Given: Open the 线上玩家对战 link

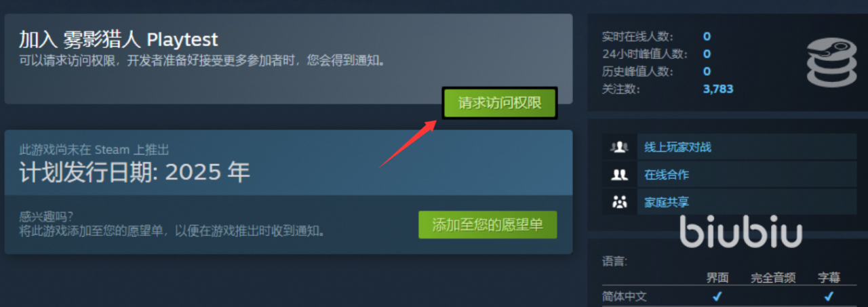Looking at the screenshot, I should [x=677, y=147].
